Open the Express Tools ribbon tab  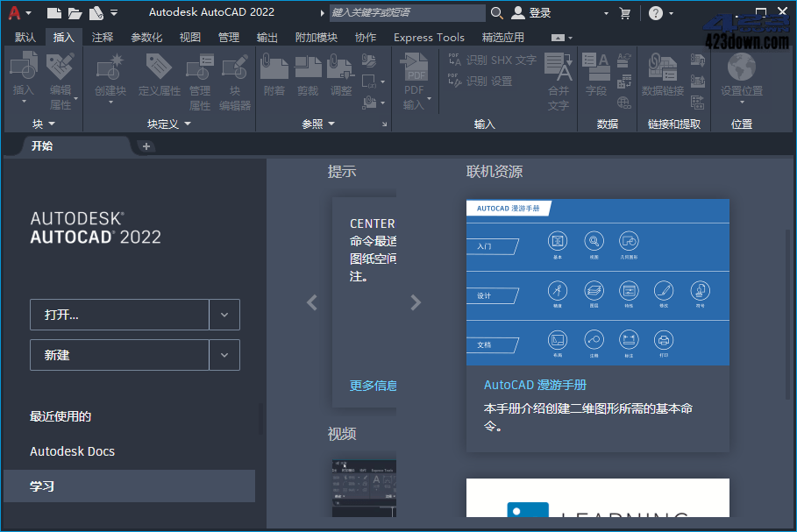pos(429,37)
